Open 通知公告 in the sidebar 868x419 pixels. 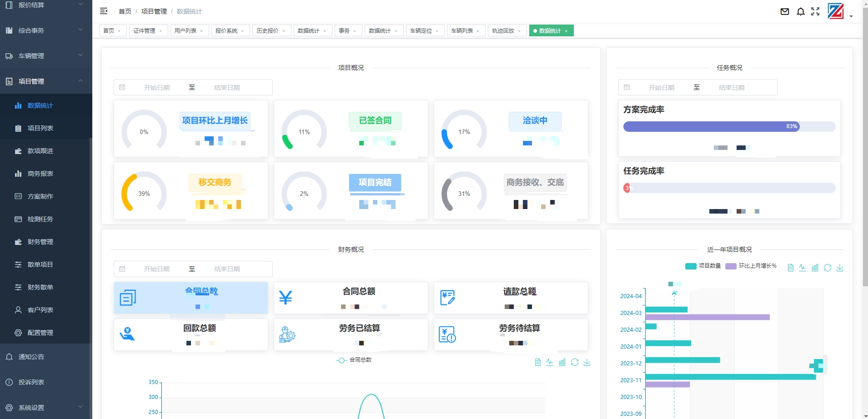pos(46,357)
